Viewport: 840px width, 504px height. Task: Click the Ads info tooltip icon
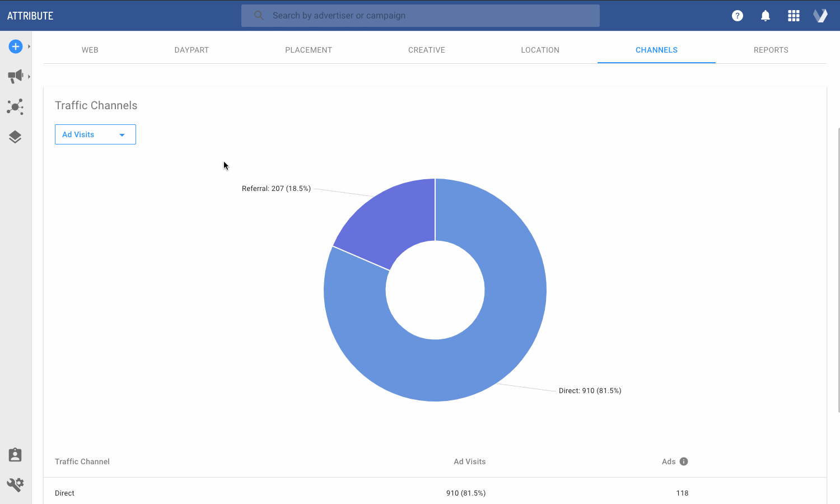click(683, 461)
